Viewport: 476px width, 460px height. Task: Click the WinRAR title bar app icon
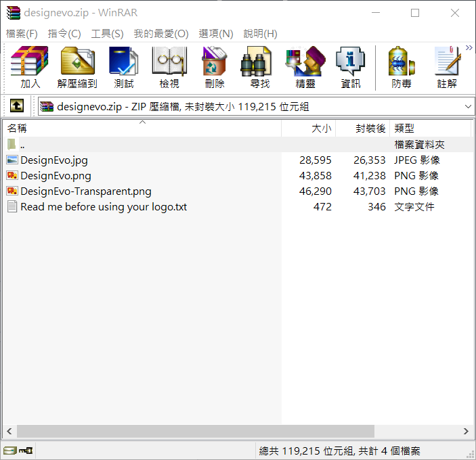point(14,13)
